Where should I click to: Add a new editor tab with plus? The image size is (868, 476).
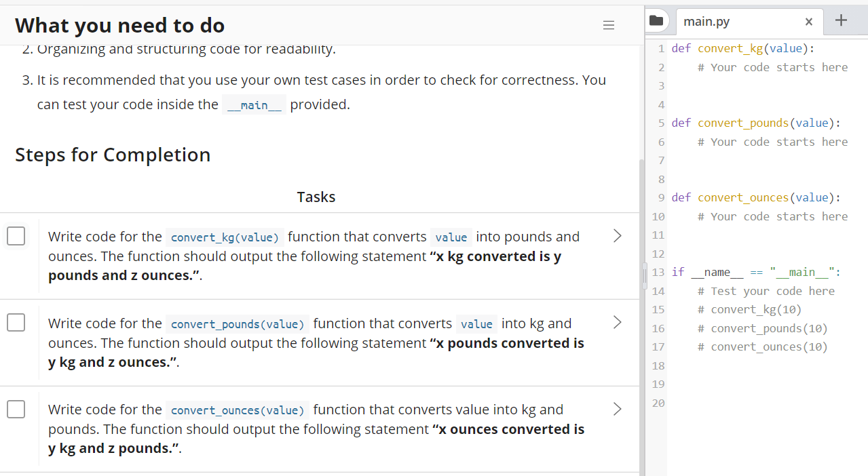841,20
